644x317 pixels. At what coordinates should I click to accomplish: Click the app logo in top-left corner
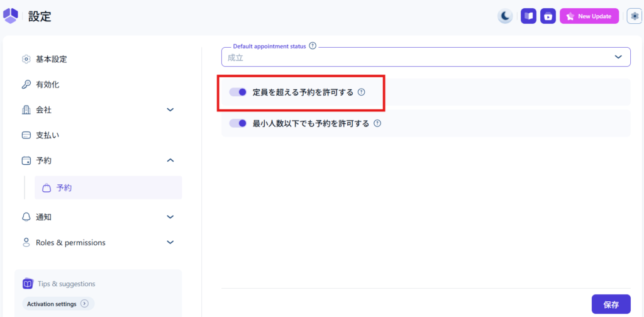point(11,16)
